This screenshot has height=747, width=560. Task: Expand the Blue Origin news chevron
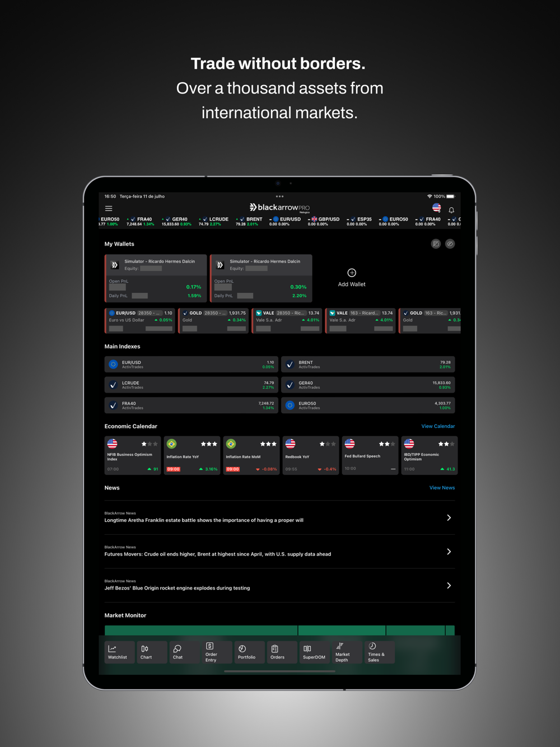449,586
